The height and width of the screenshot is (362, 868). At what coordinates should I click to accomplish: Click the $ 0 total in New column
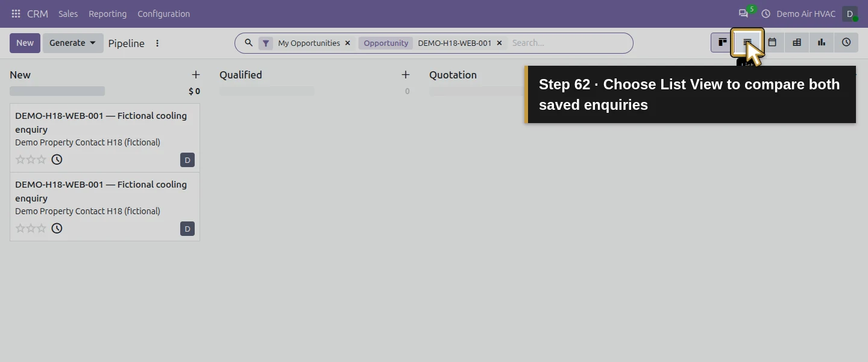point(194,91)
